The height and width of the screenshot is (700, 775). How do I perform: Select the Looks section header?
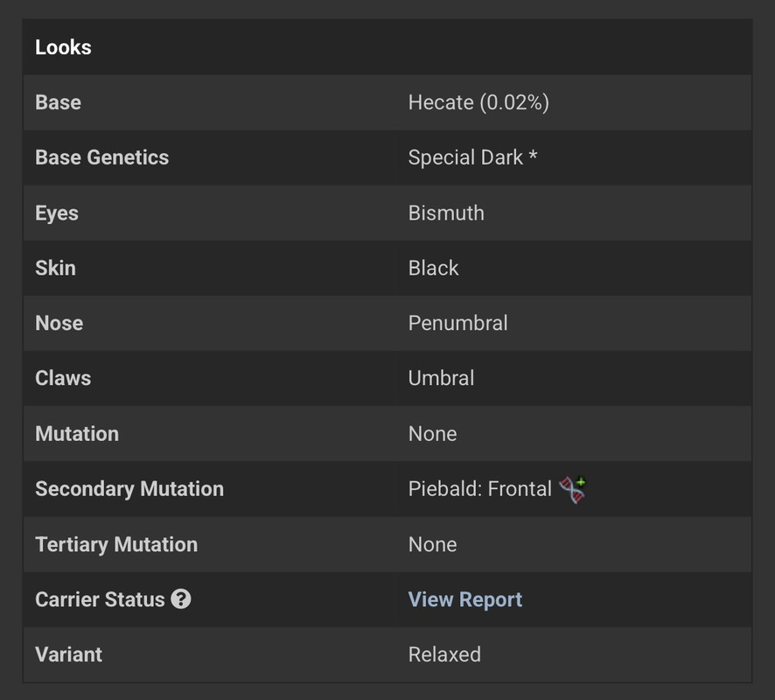click(x=63, y=47)
